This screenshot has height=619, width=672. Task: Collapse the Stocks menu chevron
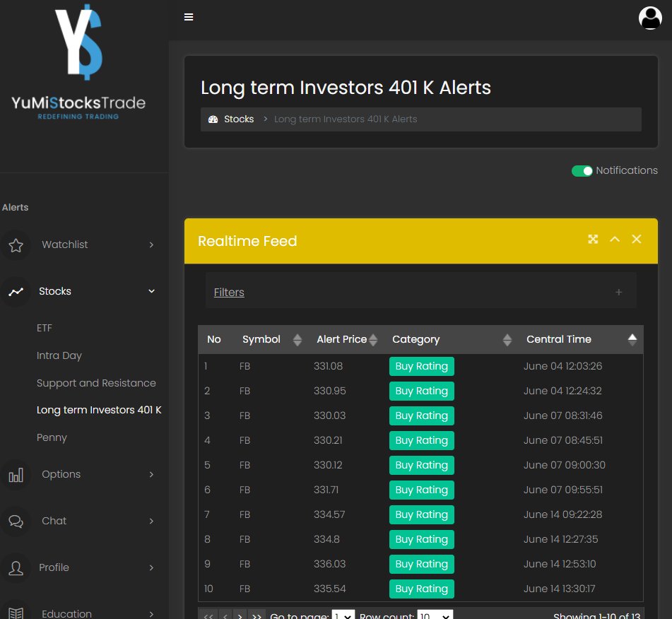point(151,291)
